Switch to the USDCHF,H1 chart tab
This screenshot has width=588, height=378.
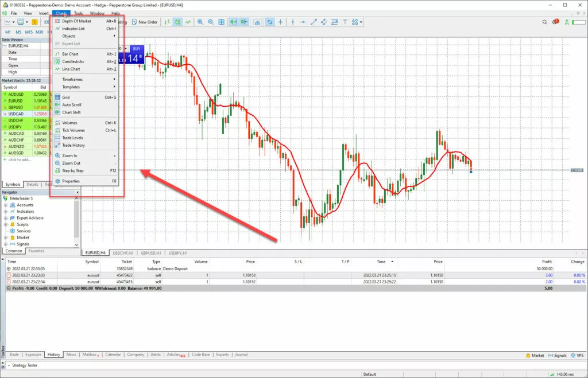[123, 252]
